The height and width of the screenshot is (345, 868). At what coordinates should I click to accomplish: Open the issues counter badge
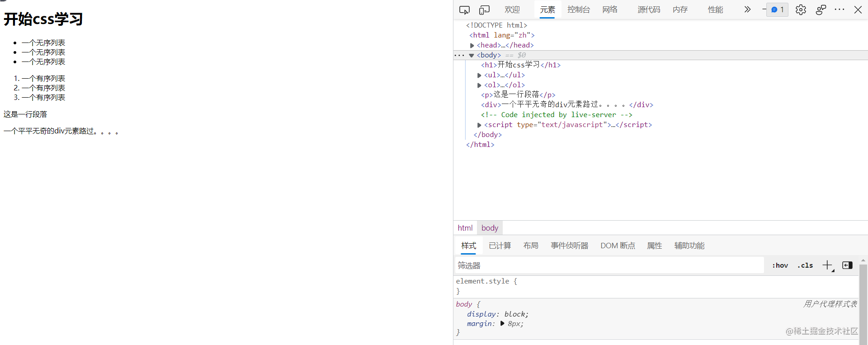[x=778, y=9]
